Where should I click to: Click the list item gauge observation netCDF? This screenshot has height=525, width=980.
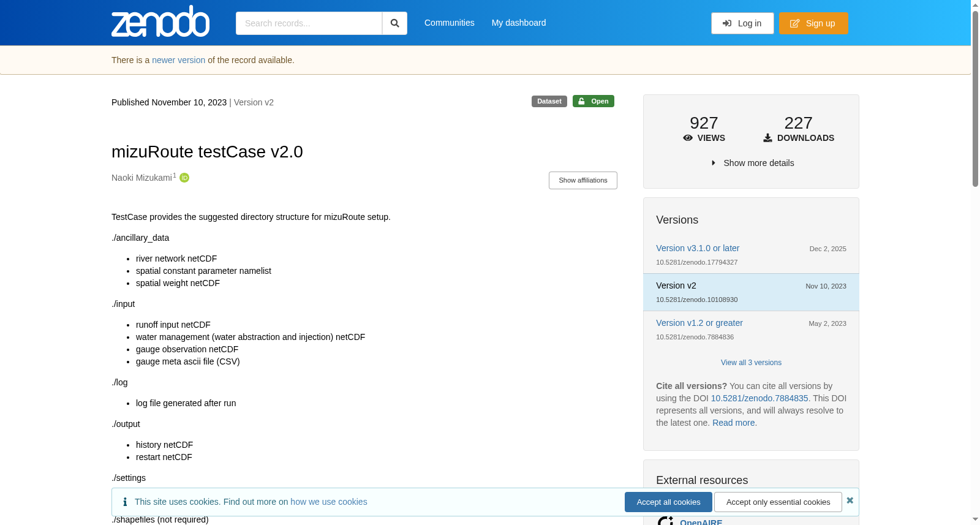(x=187, y=349)
